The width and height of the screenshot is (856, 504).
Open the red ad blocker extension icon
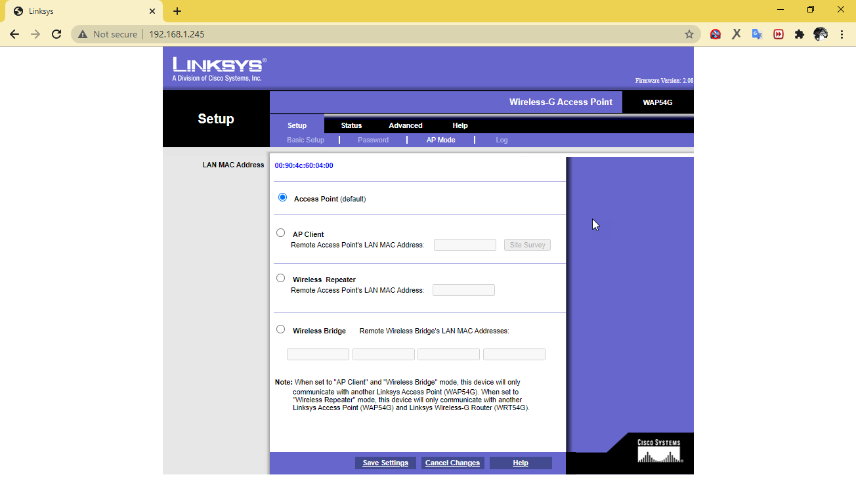click(716, 34)
